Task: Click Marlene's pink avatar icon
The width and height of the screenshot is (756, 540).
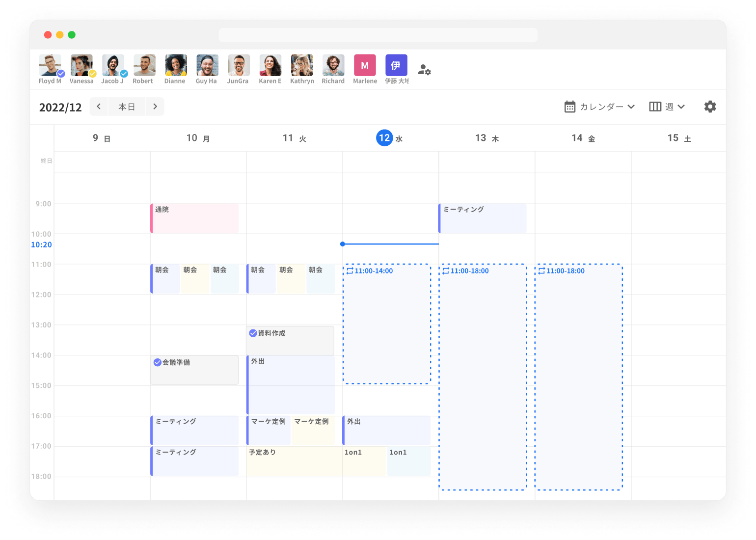Action: pos(365,65)
